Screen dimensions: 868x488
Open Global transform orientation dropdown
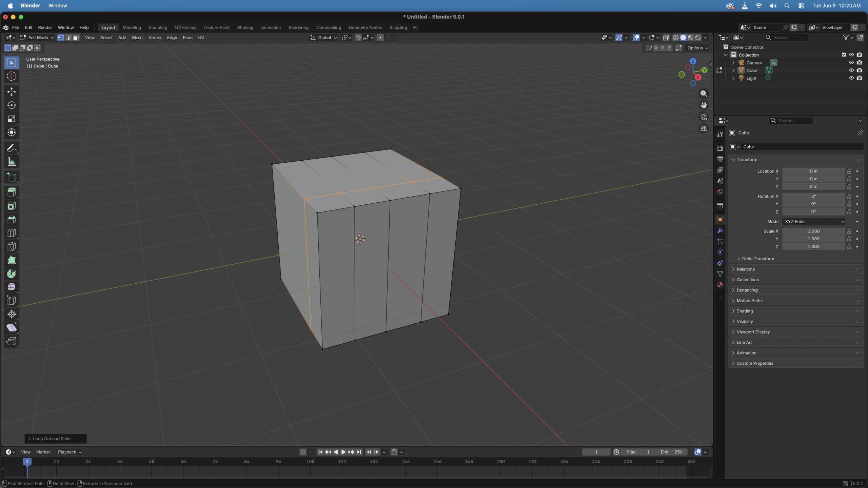(x=323, y=38)
